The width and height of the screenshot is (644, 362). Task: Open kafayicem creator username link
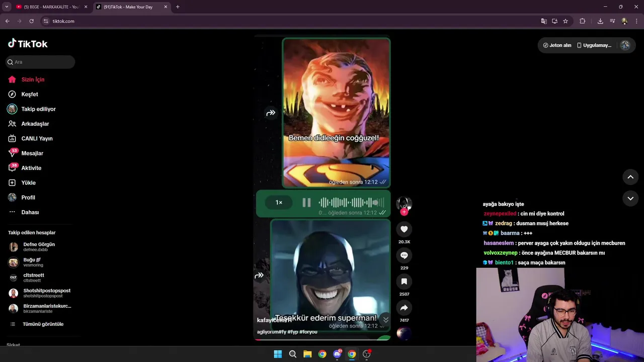pyautogui.click(x=274, y=320)
